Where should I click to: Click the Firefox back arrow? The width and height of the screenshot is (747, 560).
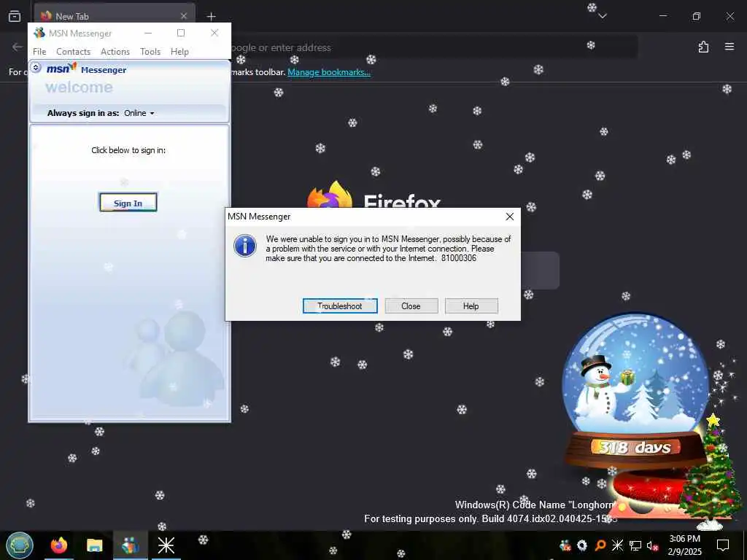(18, 47)
